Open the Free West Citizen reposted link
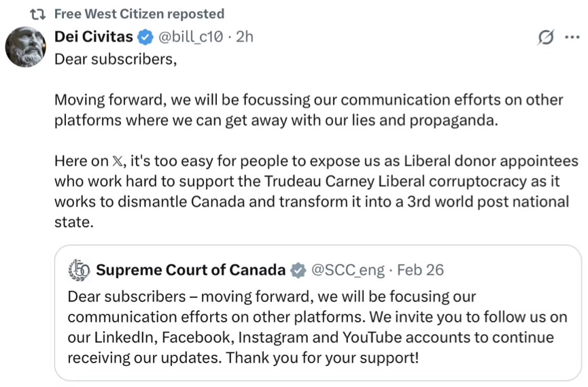588x387 pixels. click(x=139, y=14)
